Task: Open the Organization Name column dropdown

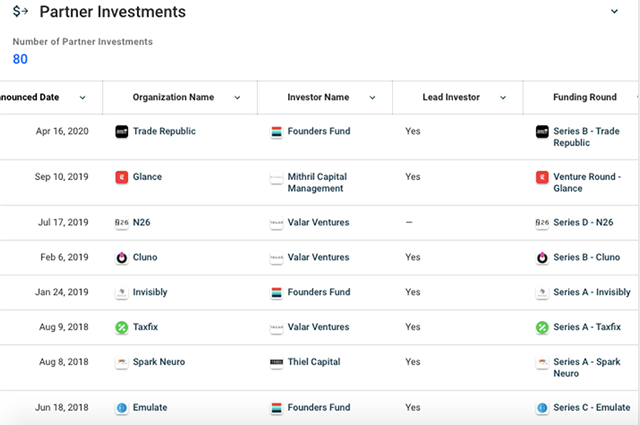Action: point(237,98)
